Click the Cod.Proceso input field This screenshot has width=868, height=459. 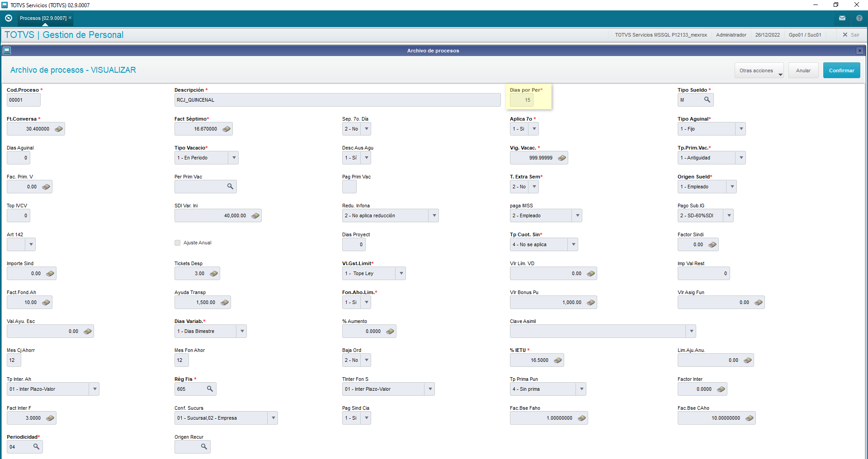(24, 100)
